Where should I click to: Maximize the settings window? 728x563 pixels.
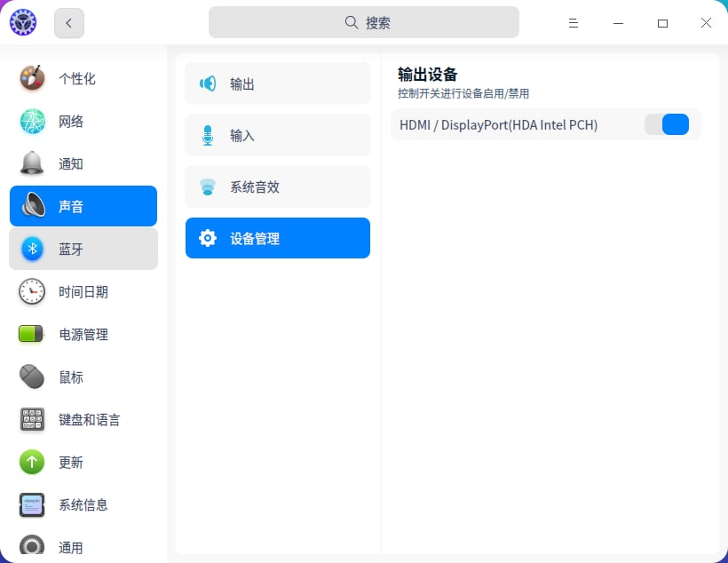662,23
